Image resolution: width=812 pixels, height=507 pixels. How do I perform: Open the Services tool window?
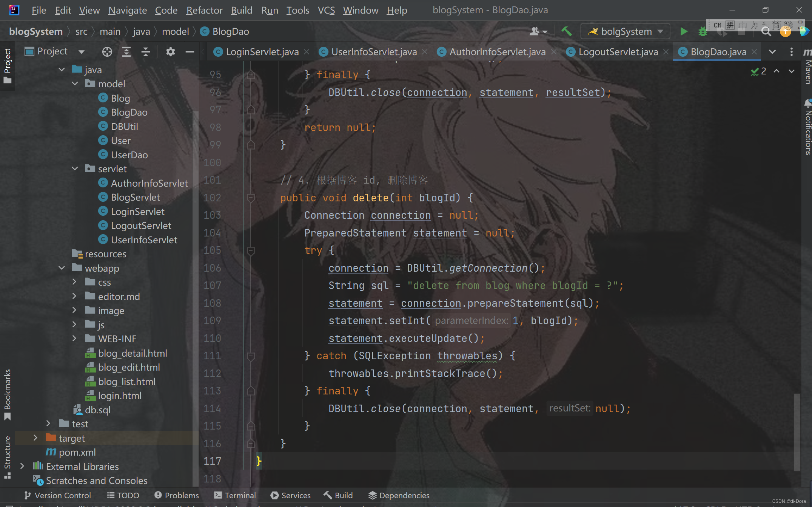pos(291,495)
